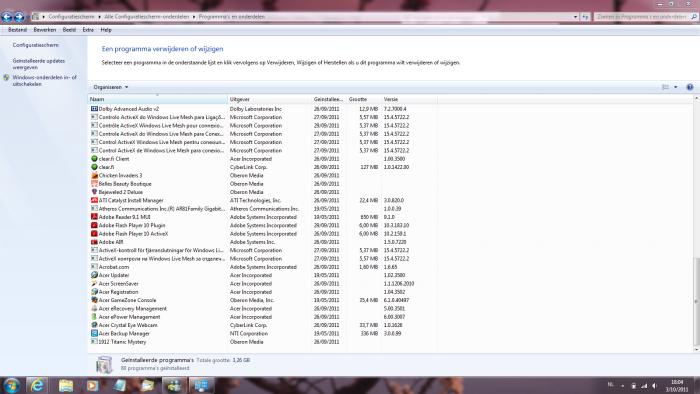Click the scrollbar up arrow

(696, 99)
